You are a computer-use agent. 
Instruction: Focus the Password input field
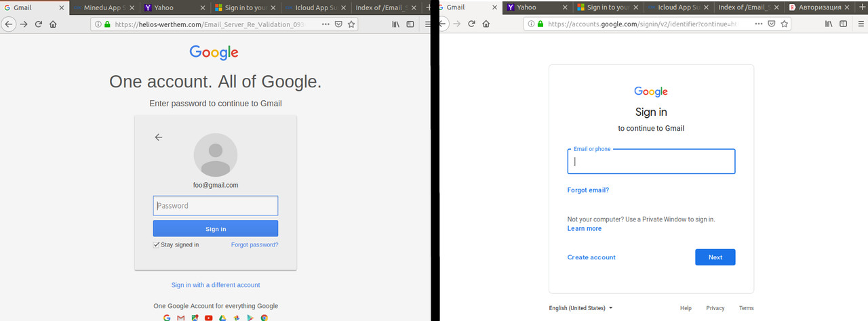216,206
